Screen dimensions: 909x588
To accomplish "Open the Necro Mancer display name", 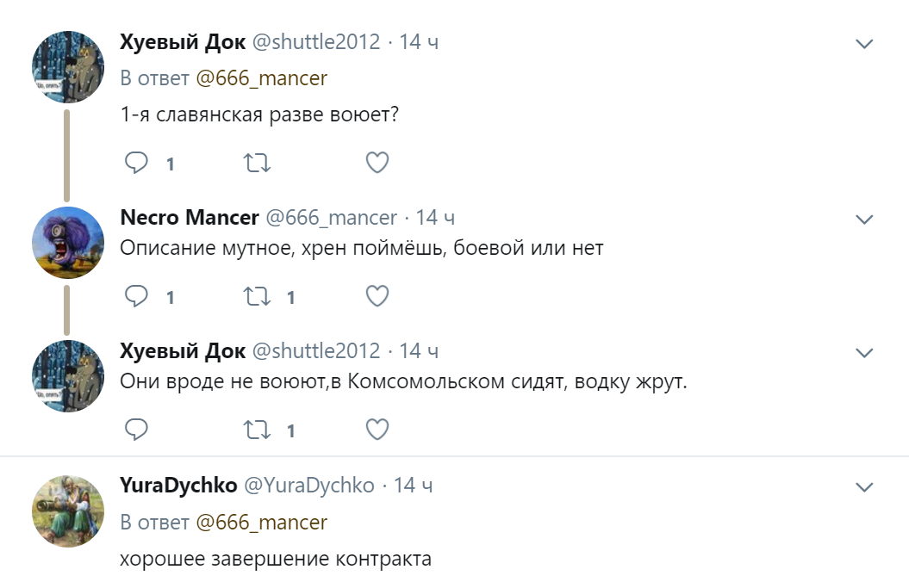I will [190, 218].
